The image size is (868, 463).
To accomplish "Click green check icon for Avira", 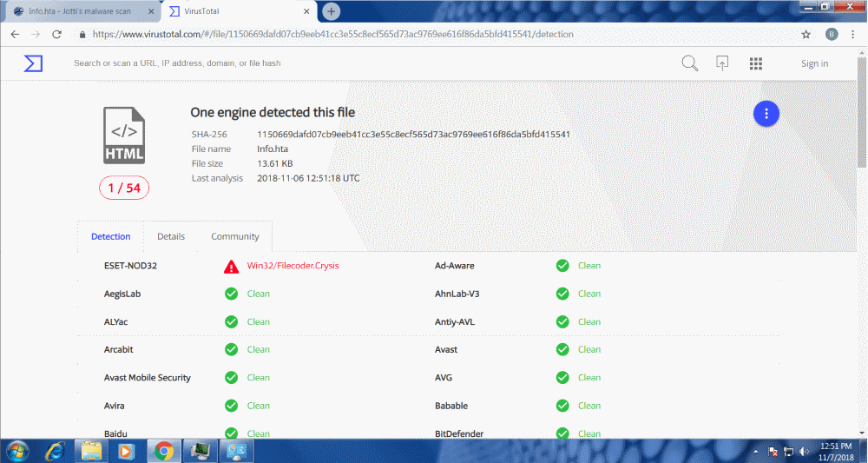I will (232, 406).
